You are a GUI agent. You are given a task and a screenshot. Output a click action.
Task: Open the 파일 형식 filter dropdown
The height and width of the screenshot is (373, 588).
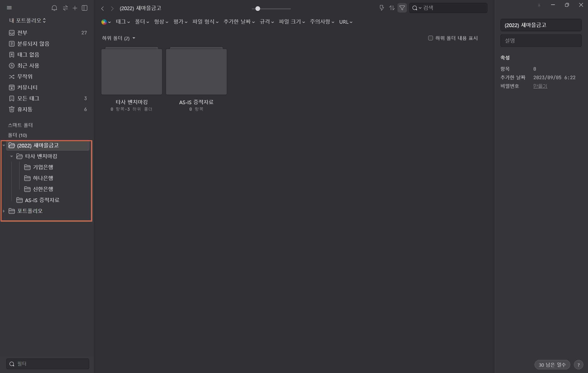coord(205,22)
